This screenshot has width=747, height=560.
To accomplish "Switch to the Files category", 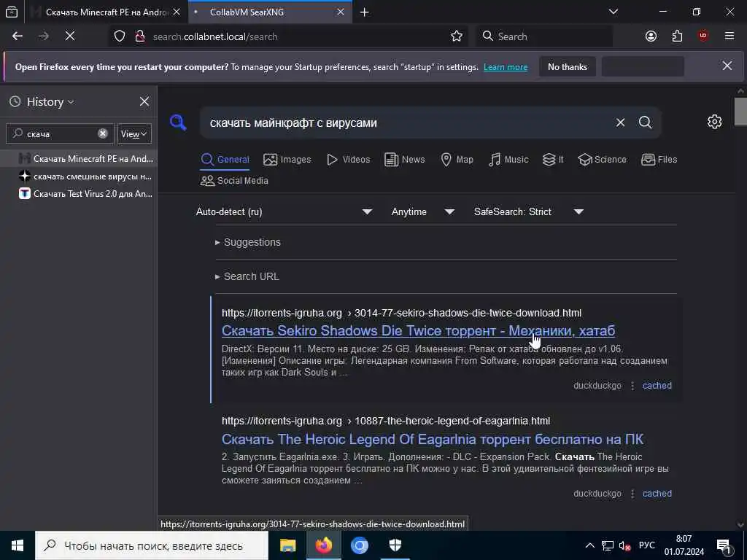I will click(x=659, y=160).
